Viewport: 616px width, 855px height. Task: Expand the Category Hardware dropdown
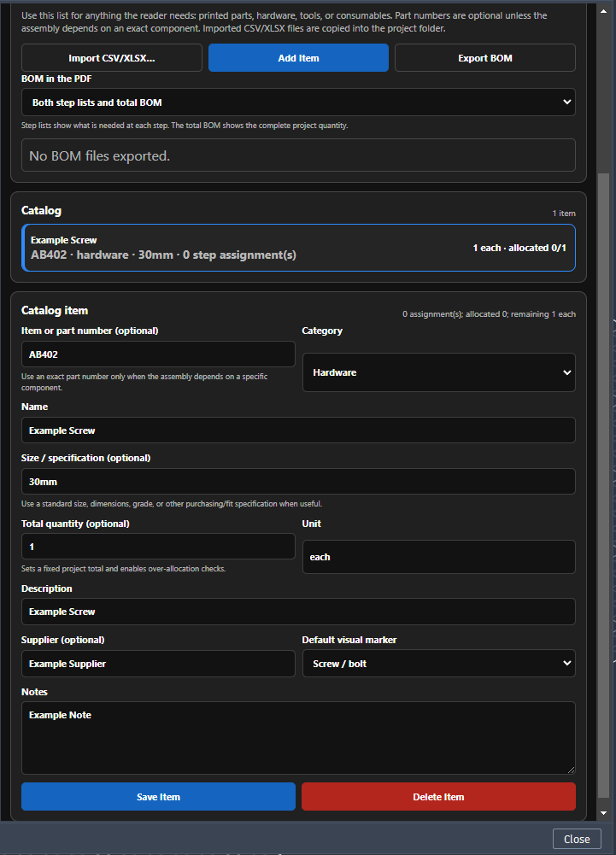click(x=438, y=372)
